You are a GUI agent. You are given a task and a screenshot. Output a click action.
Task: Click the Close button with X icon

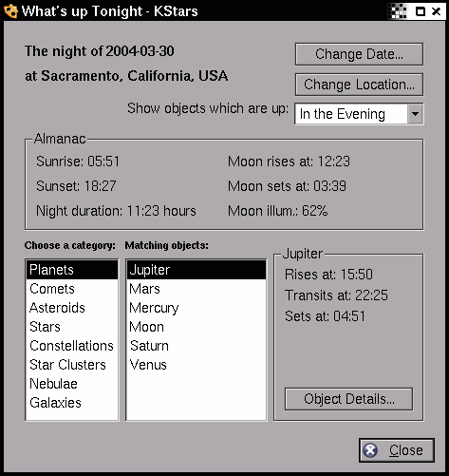pos(397,450)
